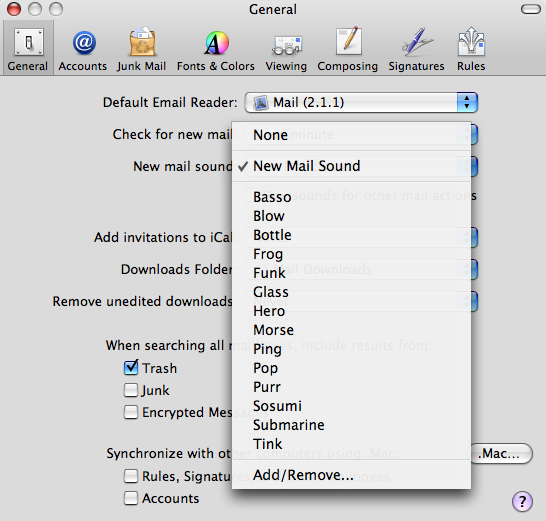This screenshot has height=521, width=546.
Task: Choose Ping from the sound list
Action: (x=351, y=349)
